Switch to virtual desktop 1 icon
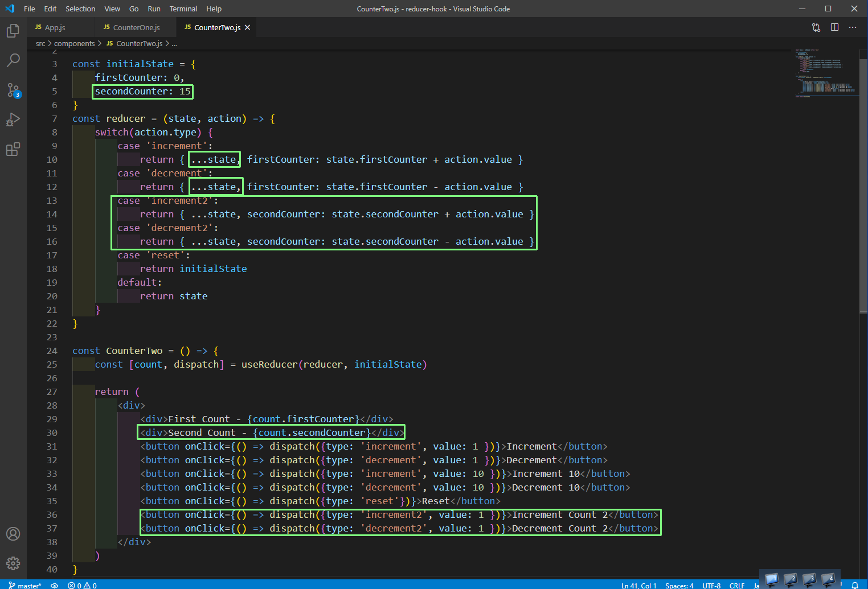This screenshot has height=589, width=868. (771, 579)
